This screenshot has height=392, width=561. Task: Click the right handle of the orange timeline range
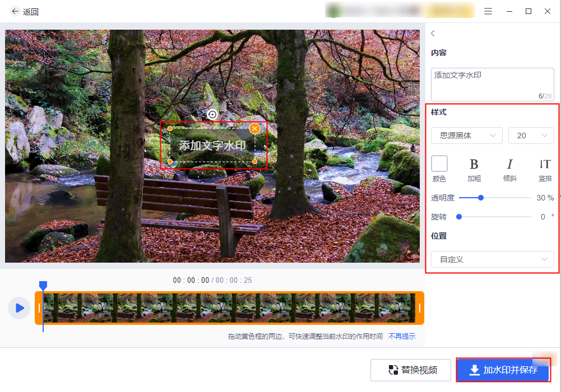point(420,308)
